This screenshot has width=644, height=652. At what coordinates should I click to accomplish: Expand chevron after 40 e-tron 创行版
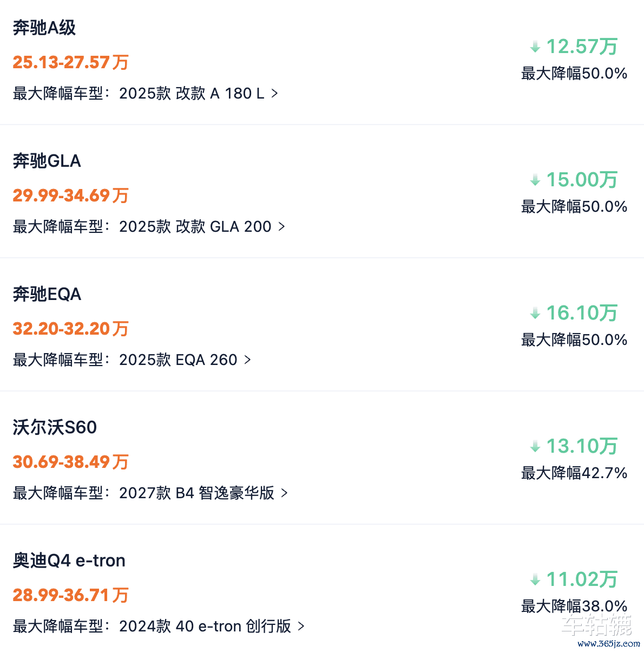[x=301, y=627]
